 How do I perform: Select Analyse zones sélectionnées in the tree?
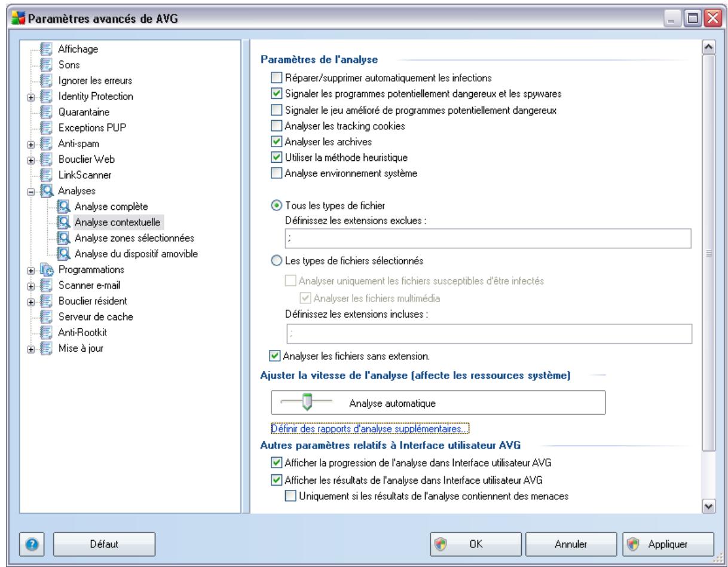(x=134, y=237)
